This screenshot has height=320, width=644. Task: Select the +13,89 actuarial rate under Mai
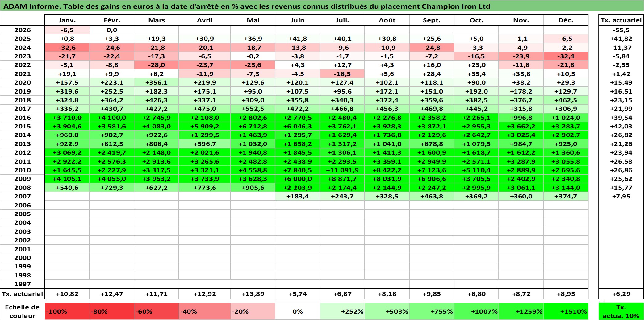coord(253,294)
